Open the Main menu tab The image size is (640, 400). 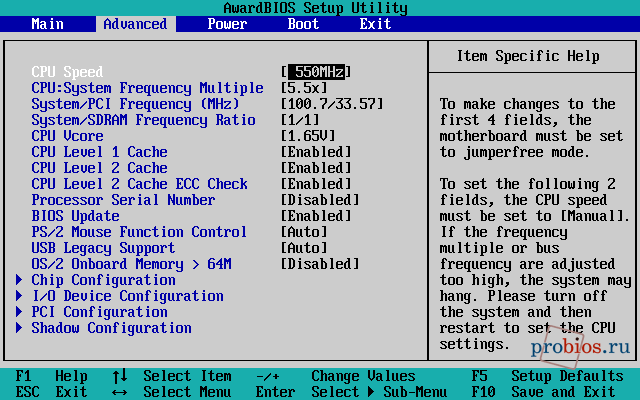tap(47, 24)
